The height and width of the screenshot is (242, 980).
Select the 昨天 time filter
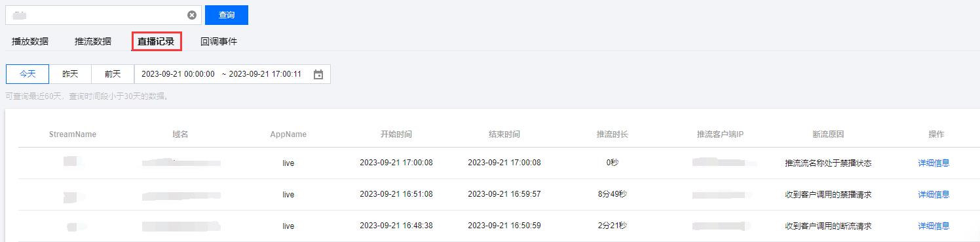tap(70, 74)
